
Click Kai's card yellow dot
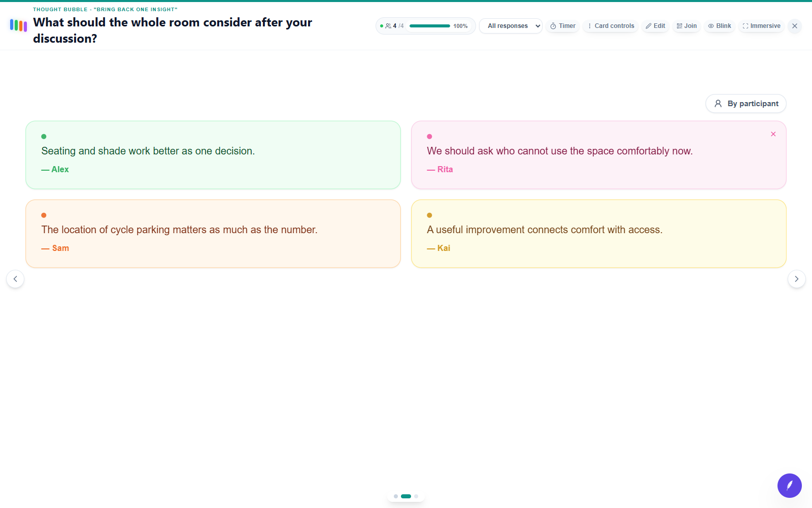[429, 215]
